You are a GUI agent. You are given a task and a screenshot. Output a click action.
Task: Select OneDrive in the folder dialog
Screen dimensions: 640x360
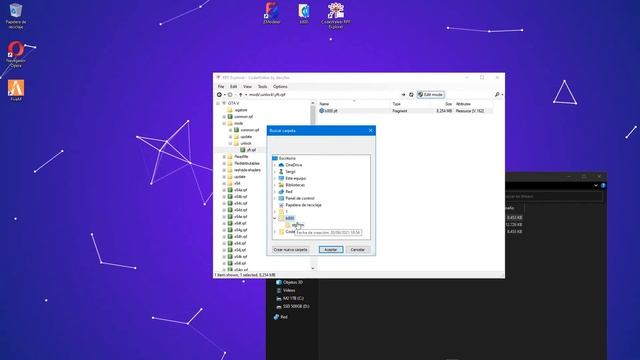tap(293, 165)
